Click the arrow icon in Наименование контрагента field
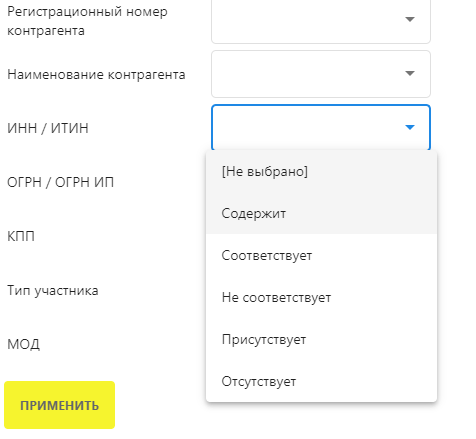This screenshot has width=476, height=439. pyautogui.click(x=410, y=73)
